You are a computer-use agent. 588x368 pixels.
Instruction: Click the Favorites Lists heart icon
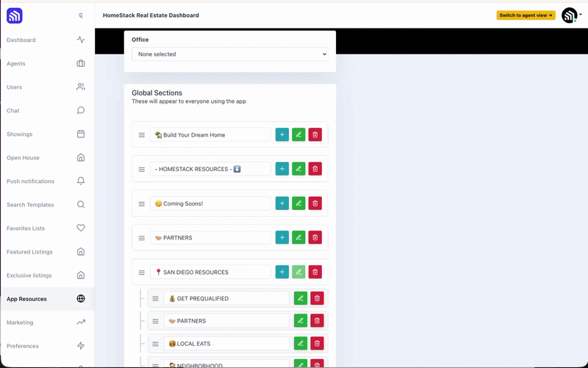(81, 228)
